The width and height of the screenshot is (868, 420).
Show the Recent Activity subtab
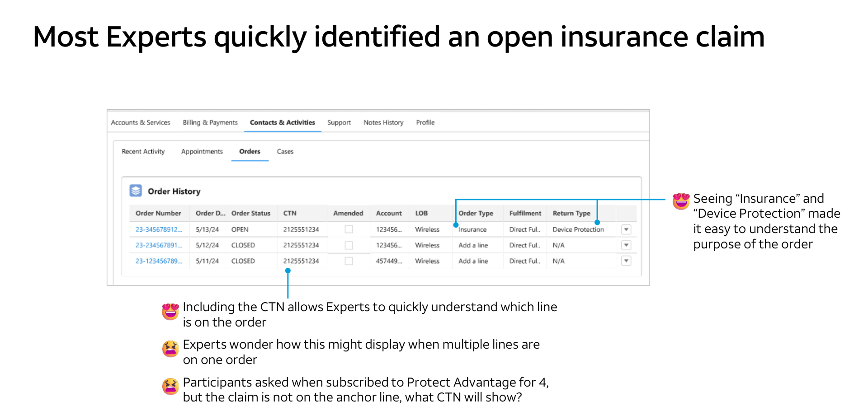click(143, 151)
